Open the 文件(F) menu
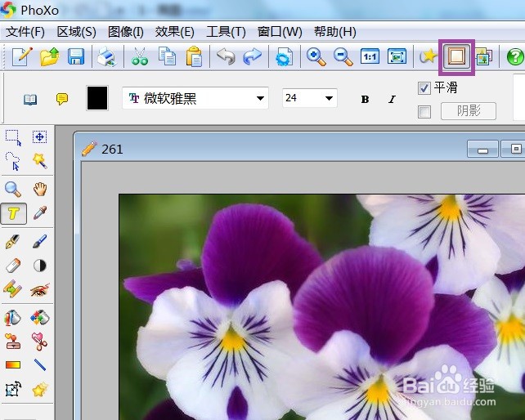Image resolution: width=525 pixels, height=420 pixels. tap(25, 32)
